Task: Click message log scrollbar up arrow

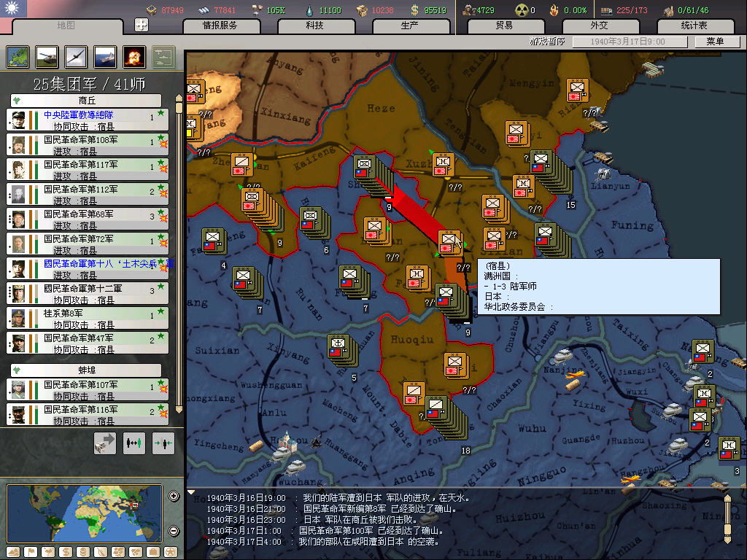Action: pyautogui.click(x=727, y=499)
